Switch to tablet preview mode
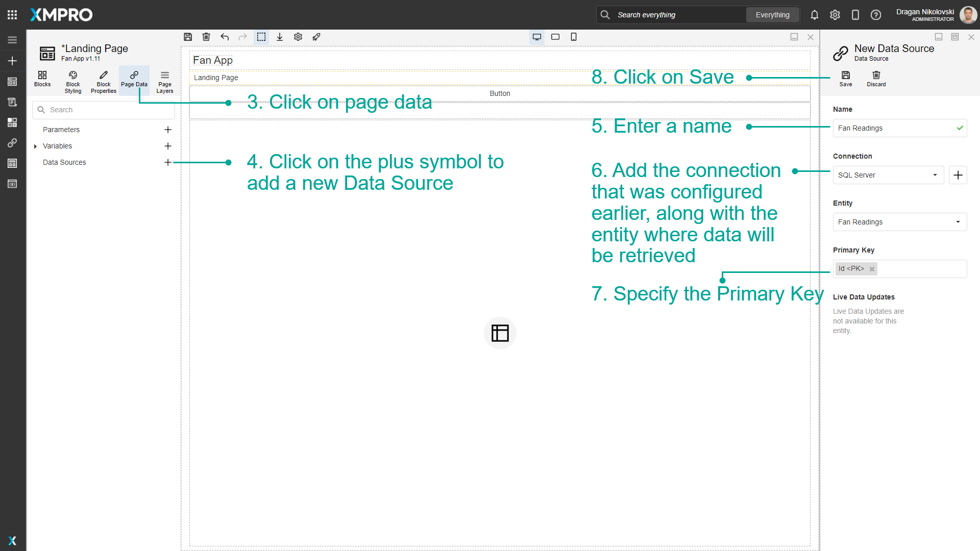 (x=555, y=37)
